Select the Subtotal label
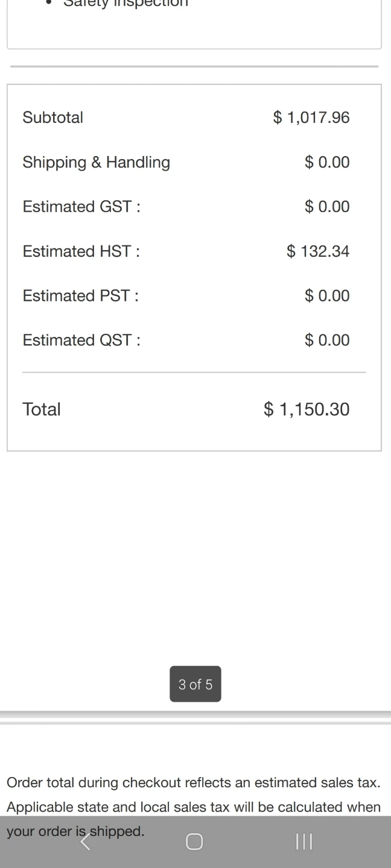391x868 pixels. 53,118
